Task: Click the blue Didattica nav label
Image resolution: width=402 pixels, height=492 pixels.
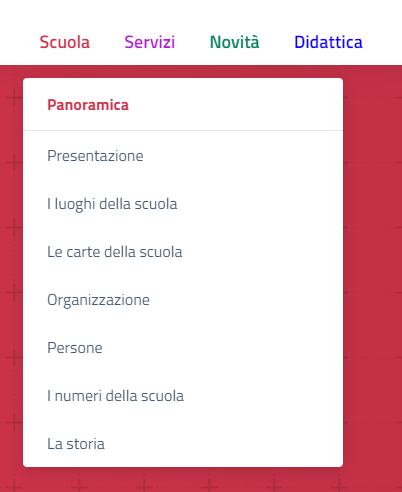Action: [x=328, y=42]
